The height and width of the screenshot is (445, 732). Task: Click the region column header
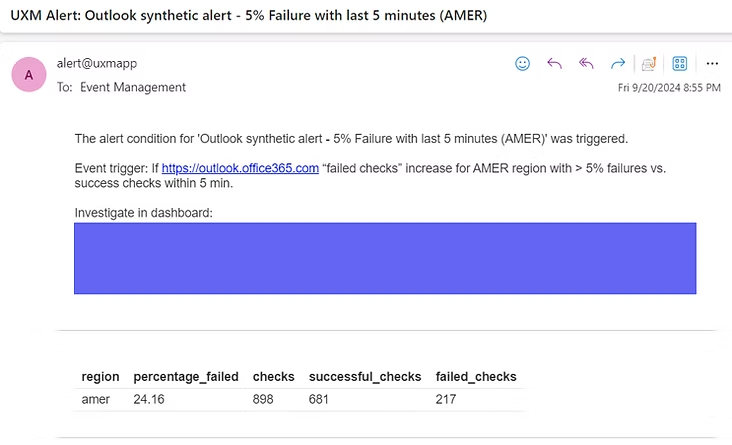pyautogui.click(x=100, y=377)
